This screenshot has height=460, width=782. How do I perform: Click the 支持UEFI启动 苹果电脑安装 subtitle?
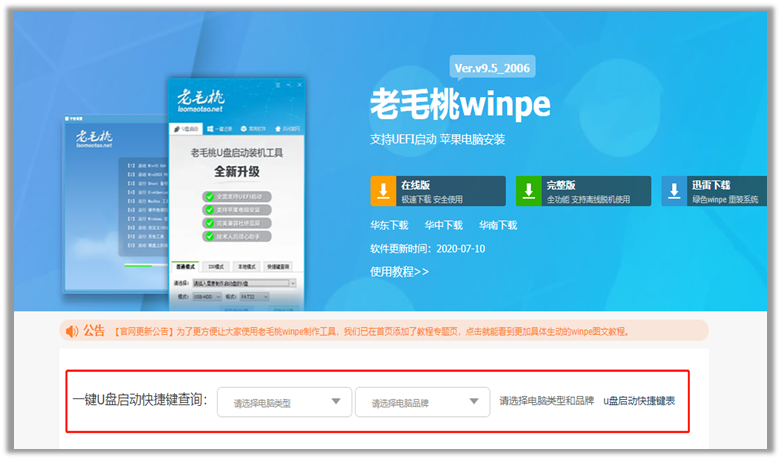[x=437, y=139]
